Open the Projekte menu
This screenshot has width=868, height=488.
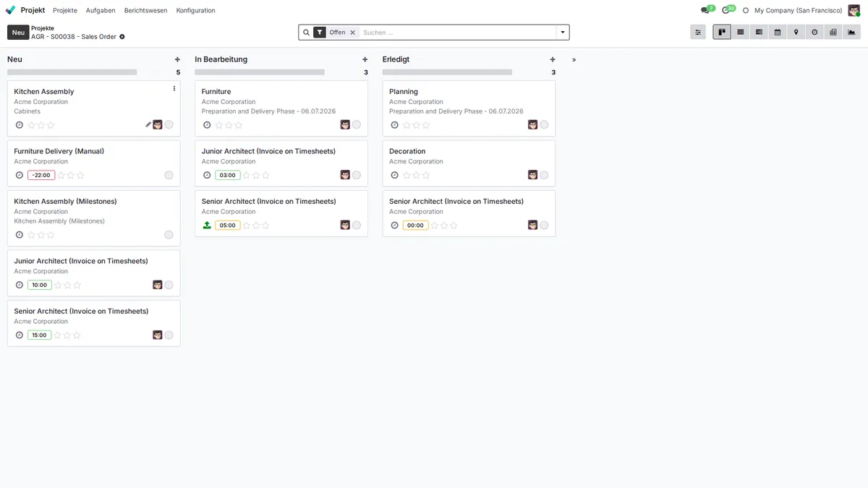click(x=65, y=10)
